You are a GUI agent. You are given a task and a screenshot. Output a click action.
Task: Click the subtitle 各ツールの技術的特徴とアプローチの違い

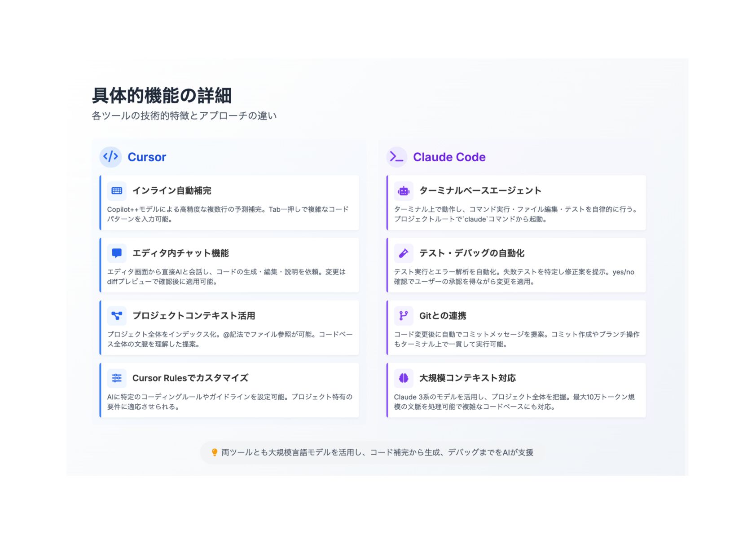[x=184, y=115]
